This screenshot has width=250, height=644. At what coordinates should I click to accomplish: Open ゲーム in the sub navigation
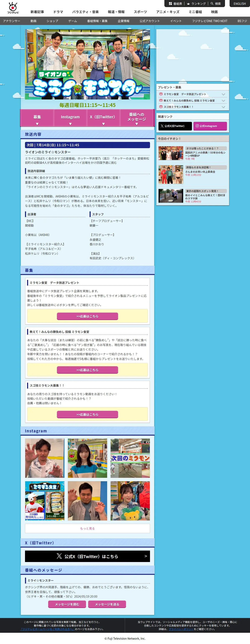coord(72,21)
